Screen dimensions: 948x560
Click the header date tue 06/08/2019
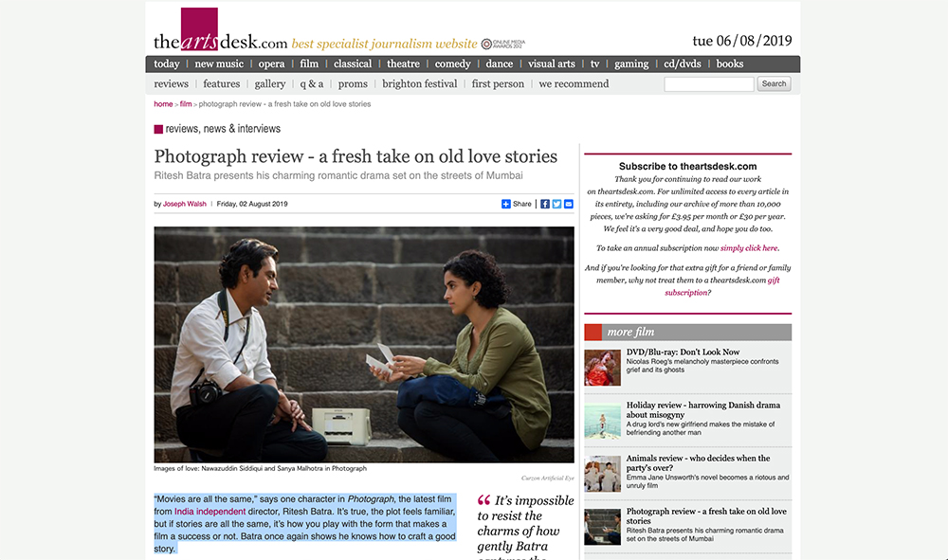(742, 41)
